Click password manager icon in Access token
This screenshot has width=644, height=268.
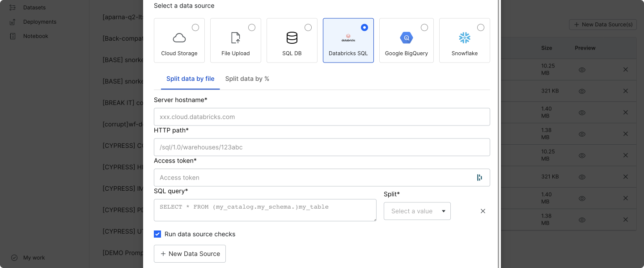479,178
